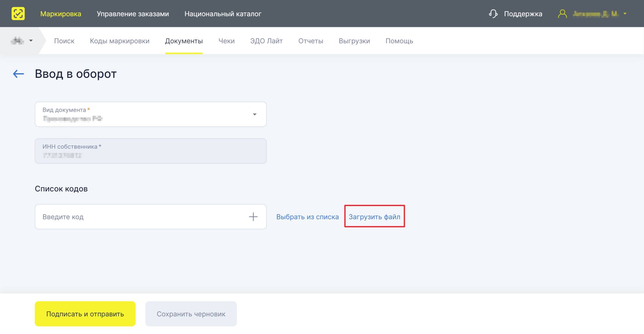Screen dimensions: 644x334
Task: Switch to the Отчеты tab
Action: tap(311, 41)
